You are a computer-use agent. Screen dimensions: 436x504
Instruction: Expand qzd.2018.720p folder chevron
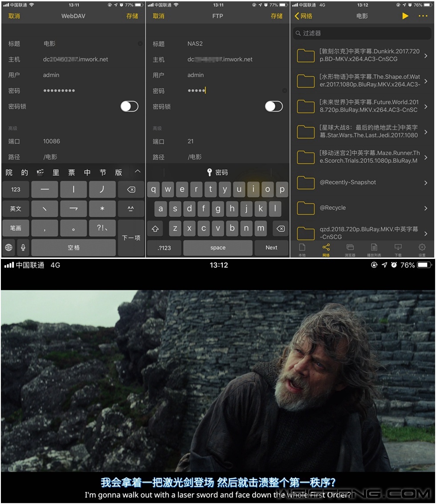click(x=426, y=234)
